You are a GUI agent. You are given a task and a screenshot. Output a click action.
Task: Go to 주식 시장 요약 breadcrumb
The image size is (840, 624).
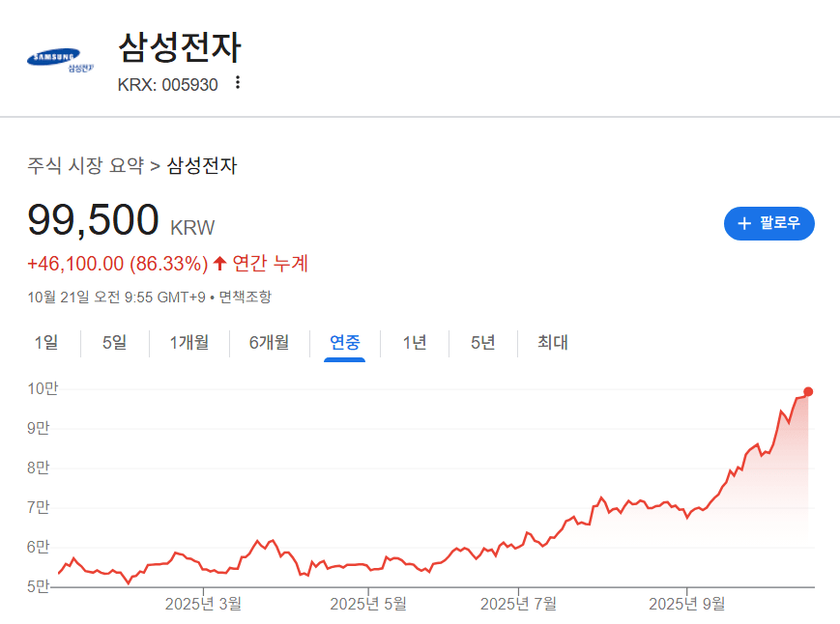[86, 165]
